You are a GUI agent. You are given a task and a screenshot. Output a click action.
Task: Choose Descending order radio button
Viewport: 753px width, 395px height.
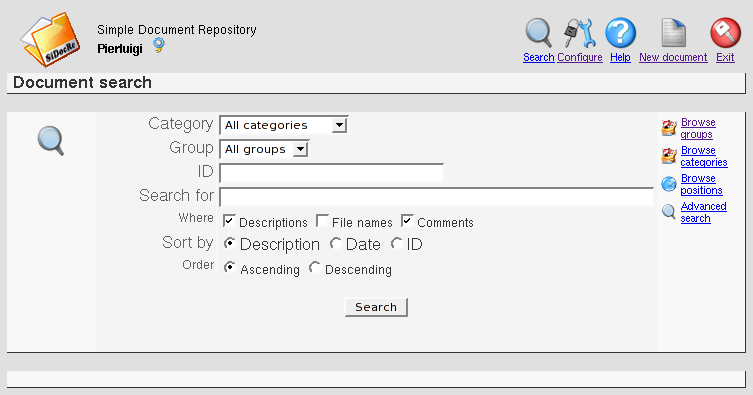coord(315,268)
